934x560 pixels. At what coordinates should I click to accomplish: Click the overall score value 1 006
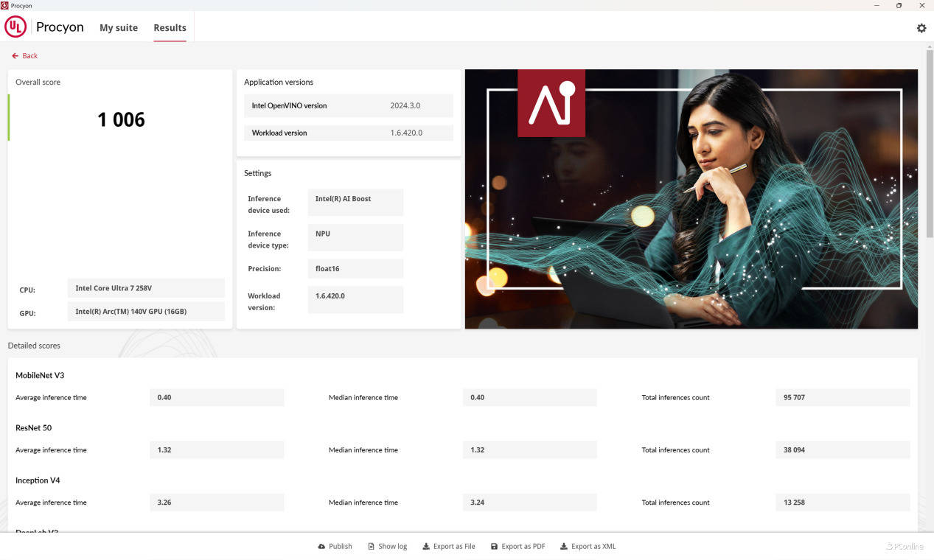point(121,119)
